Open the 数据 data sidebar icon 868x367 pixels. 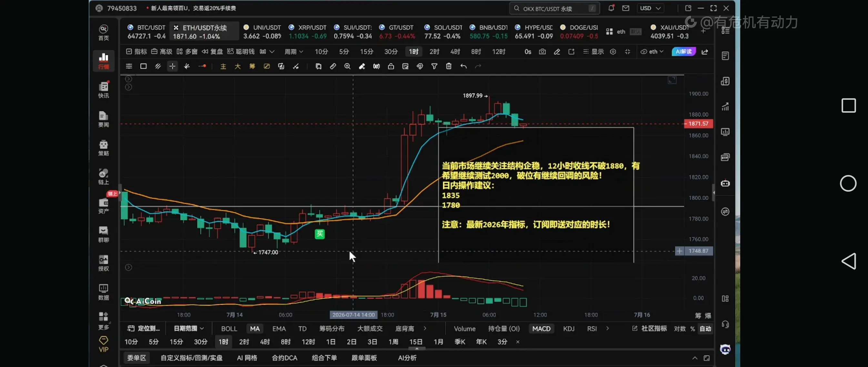point(104,292)
